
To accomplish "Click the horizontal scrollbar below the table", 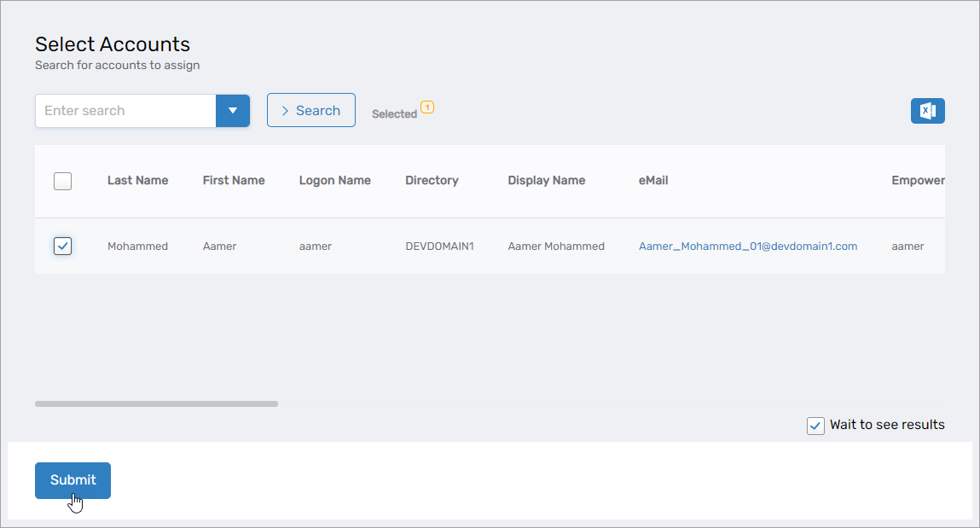I will pos(156,403).
